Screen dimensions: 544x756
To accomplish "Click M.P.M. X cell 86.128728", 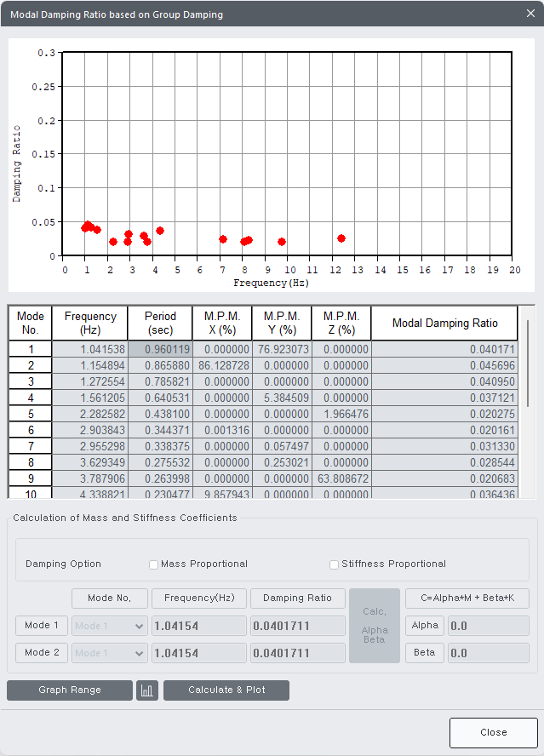I will tap(222, 365).
